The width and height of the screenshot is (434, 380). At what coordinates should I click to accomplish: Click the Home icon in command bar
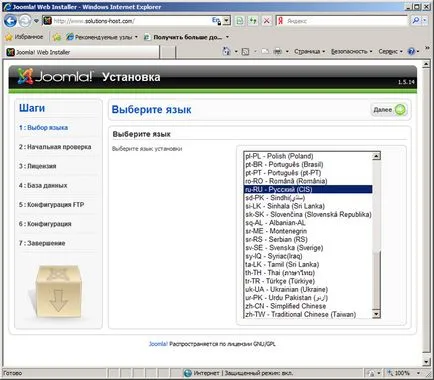click(x=227, y=51)
